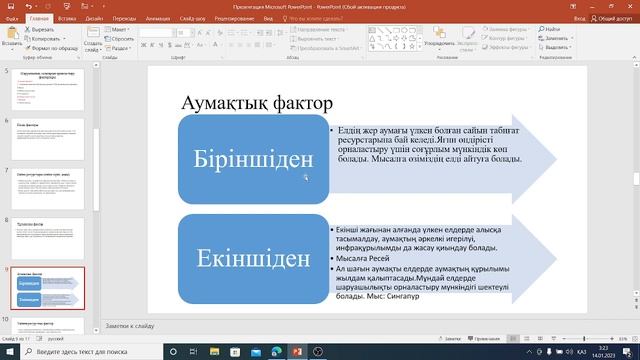The width and height of the screenshot is (640, 360).
Task: Reset slide layout with Сбросить
Action: [119, 39]
